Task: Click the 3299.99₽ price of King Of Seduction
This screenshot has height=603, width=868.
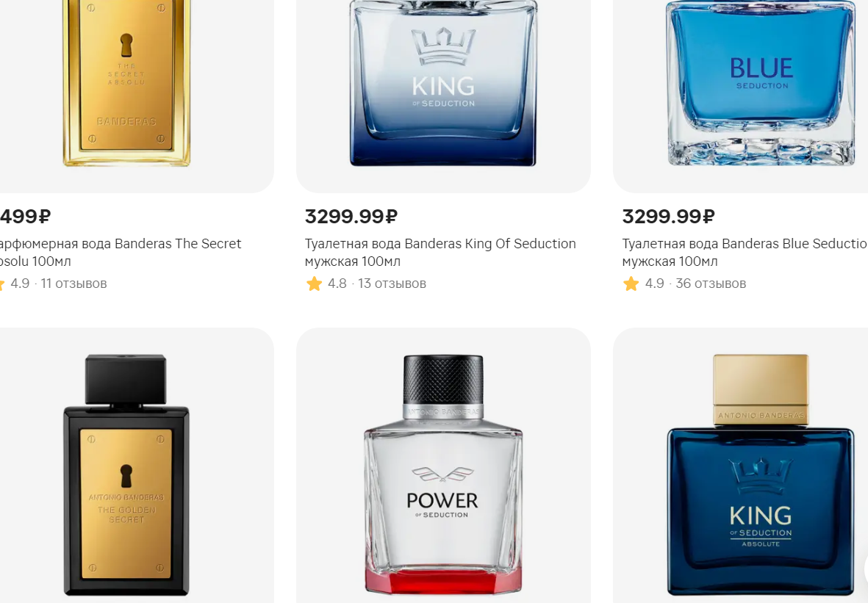Action: (351, 217)
